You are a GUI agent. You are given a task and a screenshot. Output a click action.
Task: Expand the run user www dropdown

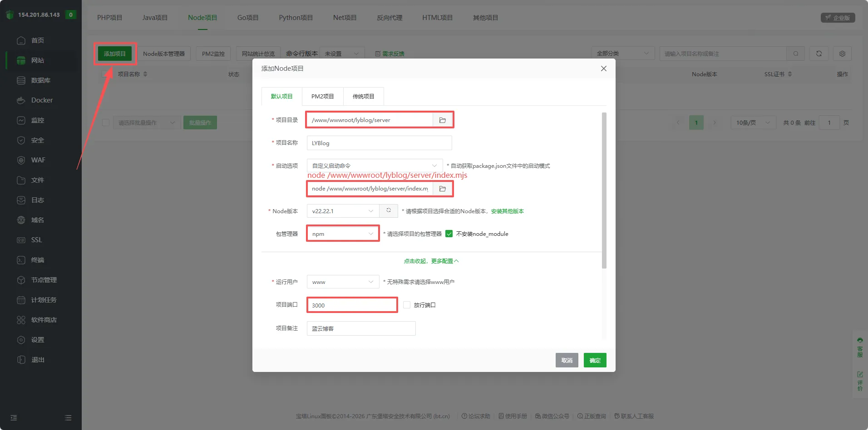pyautogui.click(x=343, y=282)
